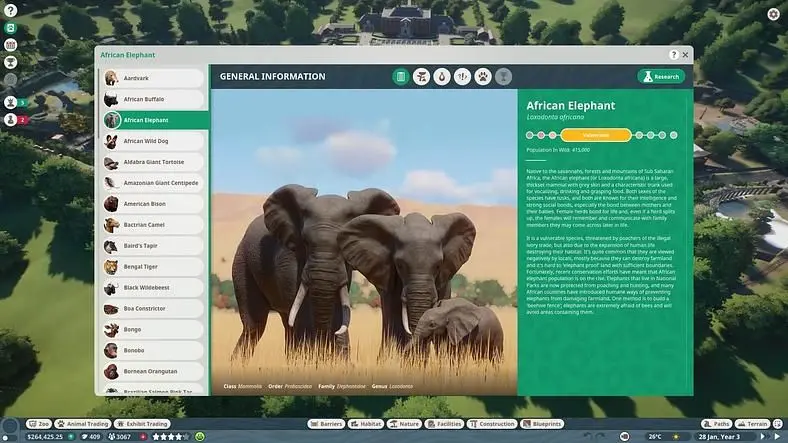This screenshot has width=788, height=443.
Task: Open the Zoopedia window help question mark
Action: click(673, 54)
